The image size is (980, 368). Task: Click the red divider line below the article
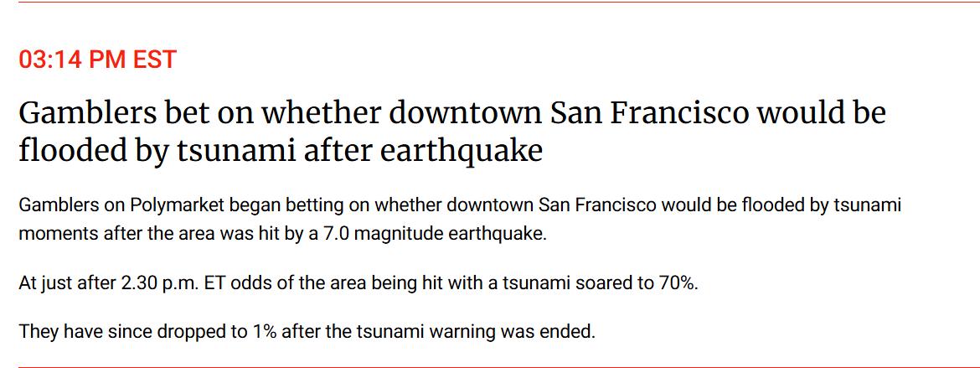[490, 366]
